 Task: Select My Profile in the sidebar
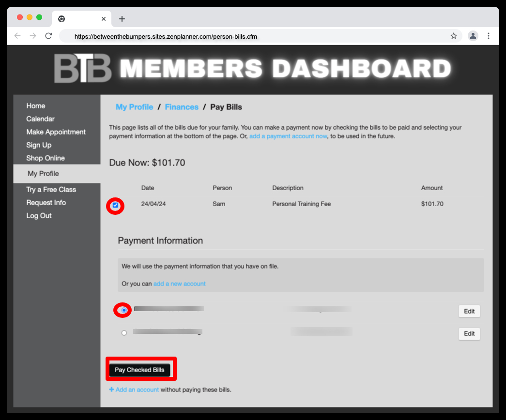pyautogui.click(x=57, y=174)
